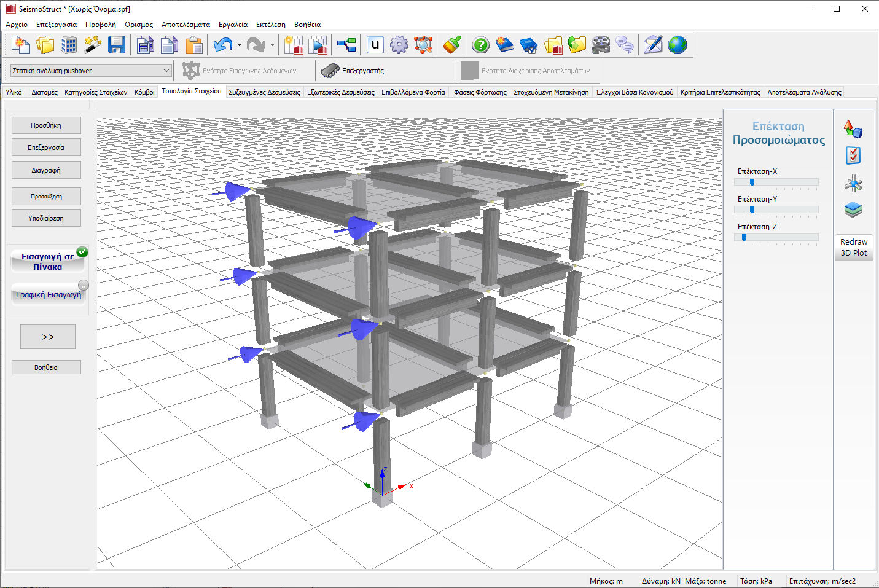This screenshot has width=879, height=588.
Task: Click the globe web icon in toolbar
Action: (x=678, y=45)
